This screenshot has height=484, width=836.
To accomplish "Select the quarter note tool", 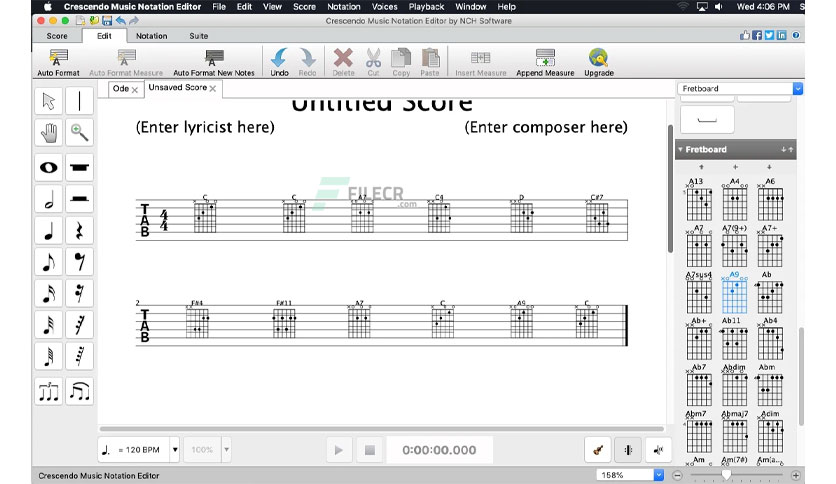I will 49,231.
